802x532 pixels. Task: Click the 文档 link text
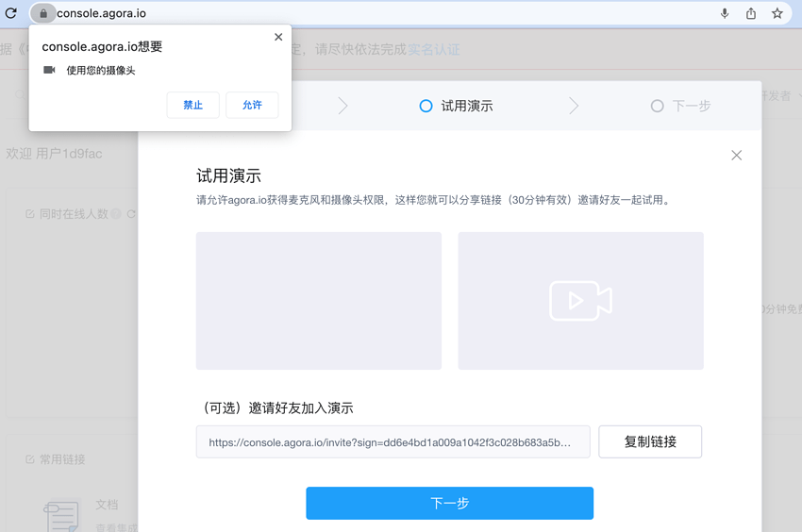(x=107, y=505)
